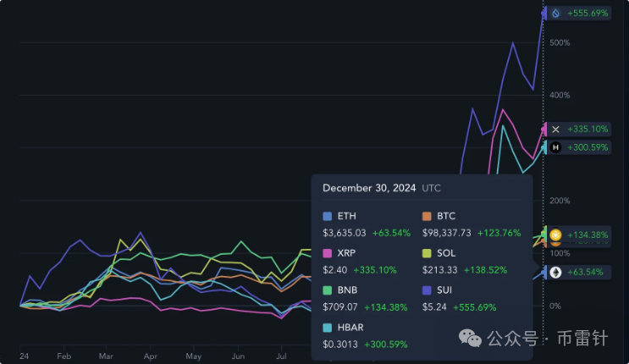This screenshot has width=629, height=364.
Task: Click the BNB green swatch in the tooltip
Action: click(x=328, y=290)
